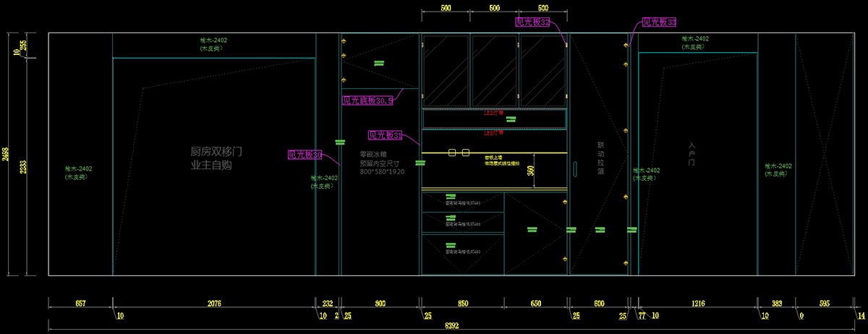Select green marker in top-left triangular cabinet
The width and height of the screenshot is (868, 334).
coord(379,64)
